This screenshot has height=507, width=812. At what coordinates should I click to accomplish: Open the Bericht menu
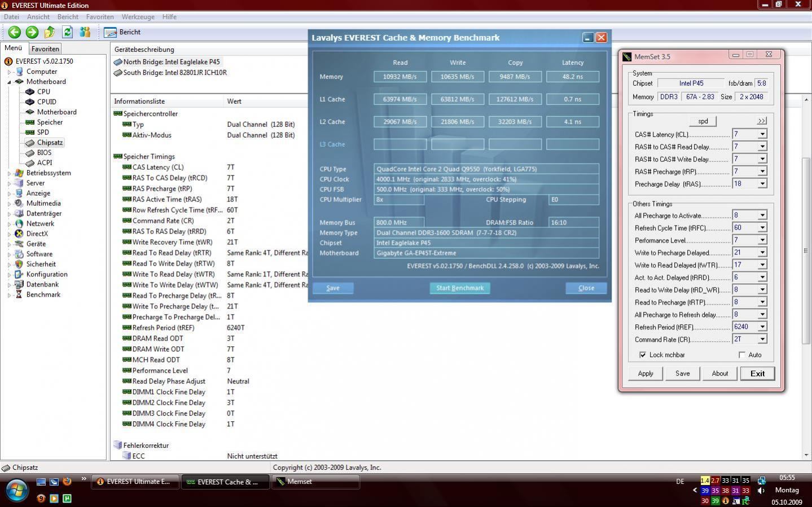coord(68,17)
